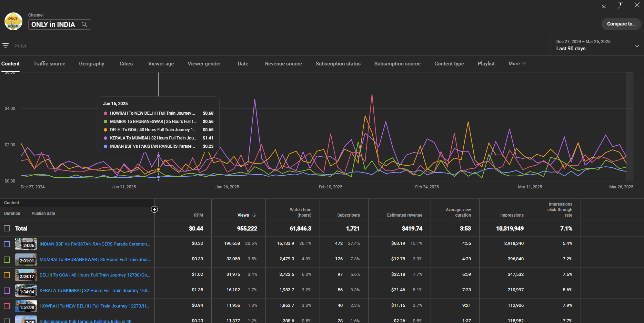Open the INDIAN BSF Vs PAKISTAN RANGERS video link

(95, 244)
